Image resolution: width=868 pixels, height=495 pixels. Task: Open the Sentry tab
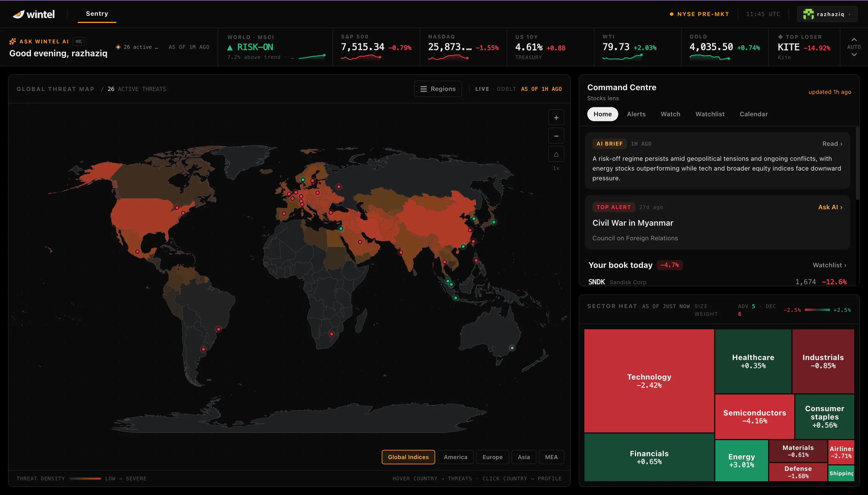coord(97,14)
